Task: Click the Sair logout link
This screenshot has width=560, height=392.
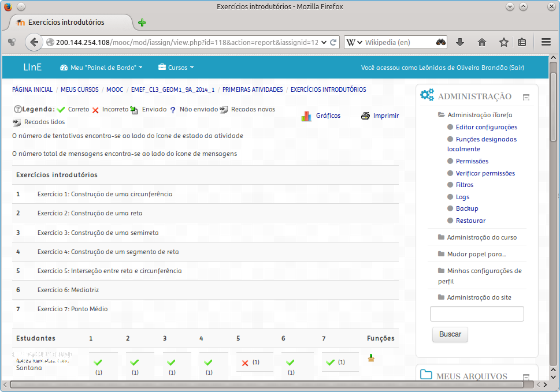Action: pyautogui.click(x=517, y=68)
